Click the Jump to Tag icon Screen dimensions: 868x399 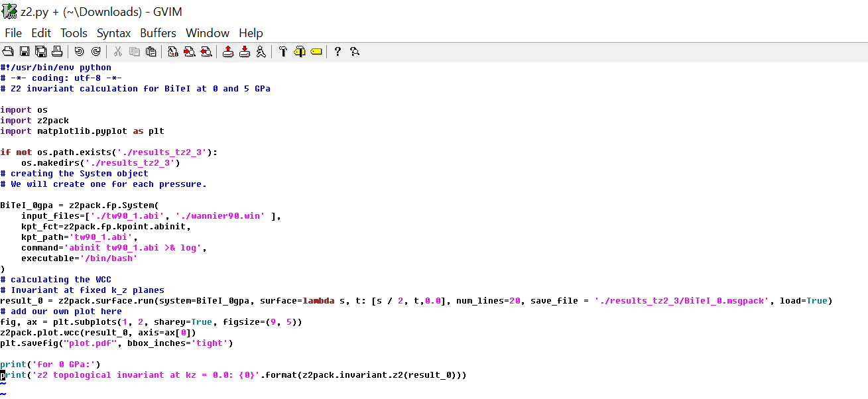[316, 52]
